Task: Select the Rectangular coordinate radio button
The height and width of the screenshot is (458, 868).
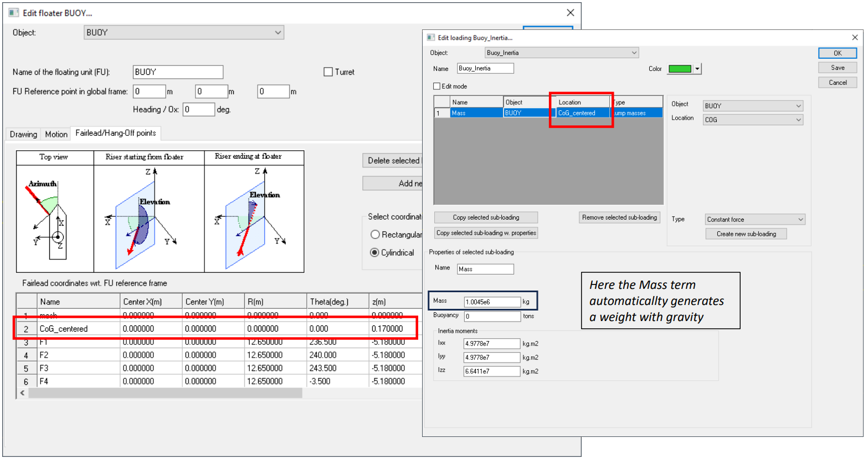Action: (375, 235)
